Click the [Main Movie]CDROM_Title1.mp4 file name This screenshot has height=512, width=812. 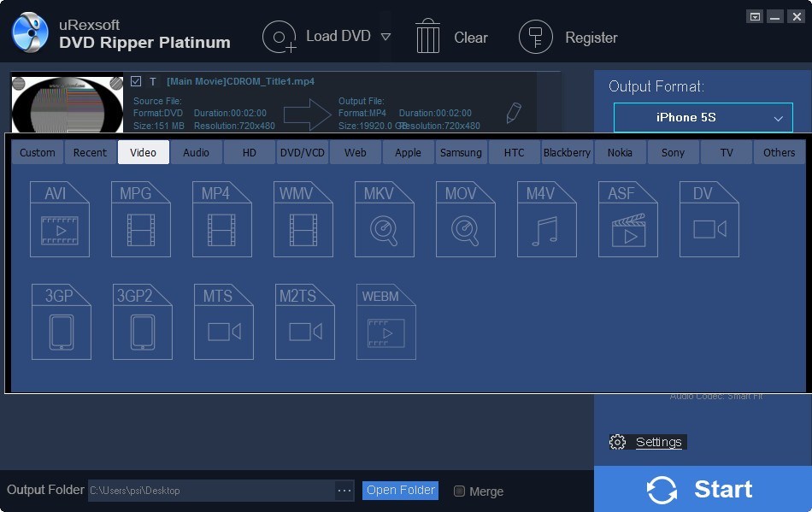coord(240,81)
